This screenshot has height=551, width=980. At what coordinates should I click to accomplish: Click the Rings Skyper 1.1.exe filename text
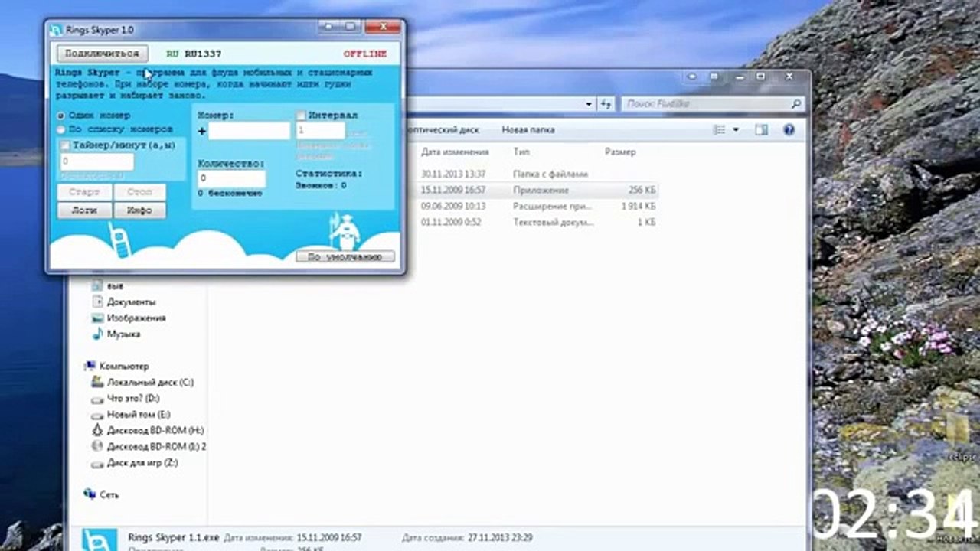click(x=172, y=538)
